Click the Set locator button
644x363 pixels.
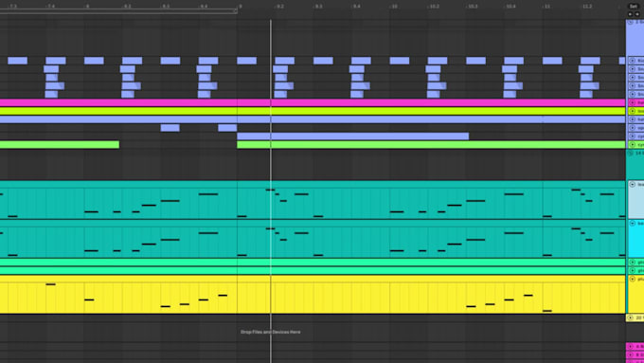(x=633, y=7)
